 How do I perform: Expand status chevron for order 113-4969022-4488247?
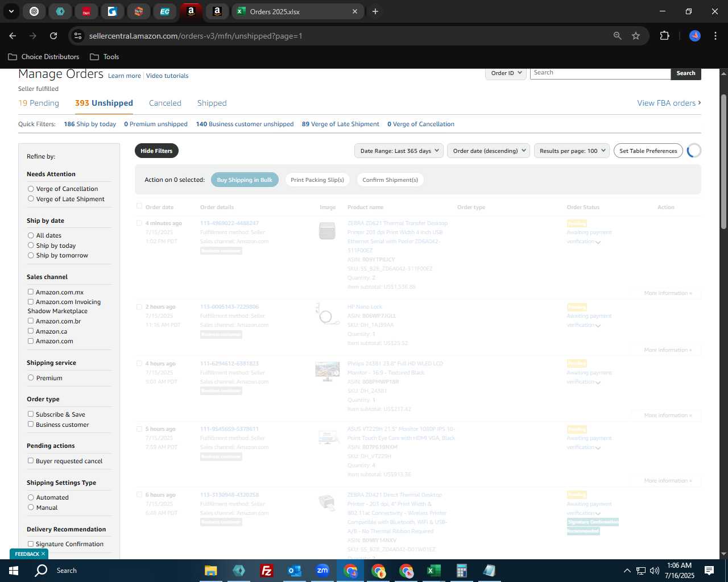coord(598,242)
